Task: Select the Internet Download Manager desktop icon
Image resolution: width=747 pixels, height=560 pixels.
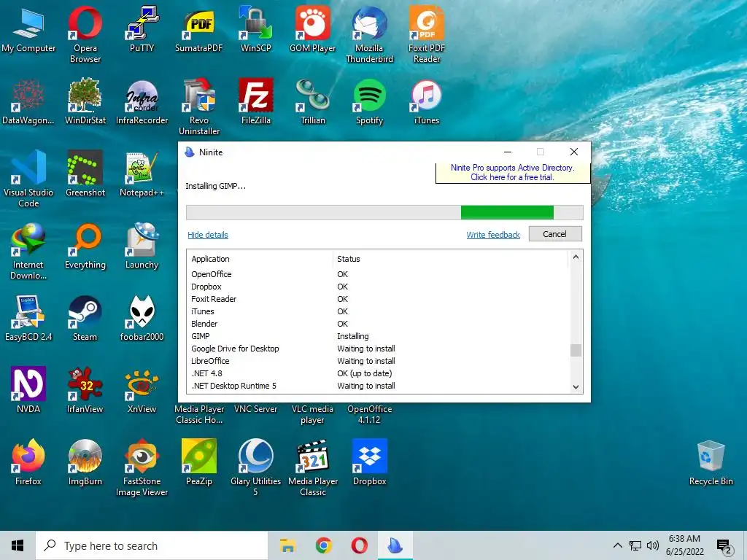Action: 28,252
